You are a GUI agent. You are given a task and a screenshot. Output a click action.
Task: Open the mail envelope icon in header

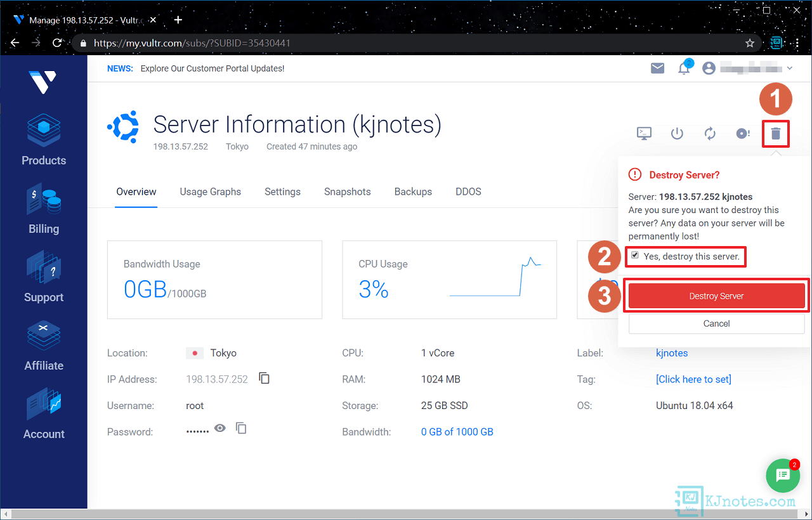pos(658,68)
